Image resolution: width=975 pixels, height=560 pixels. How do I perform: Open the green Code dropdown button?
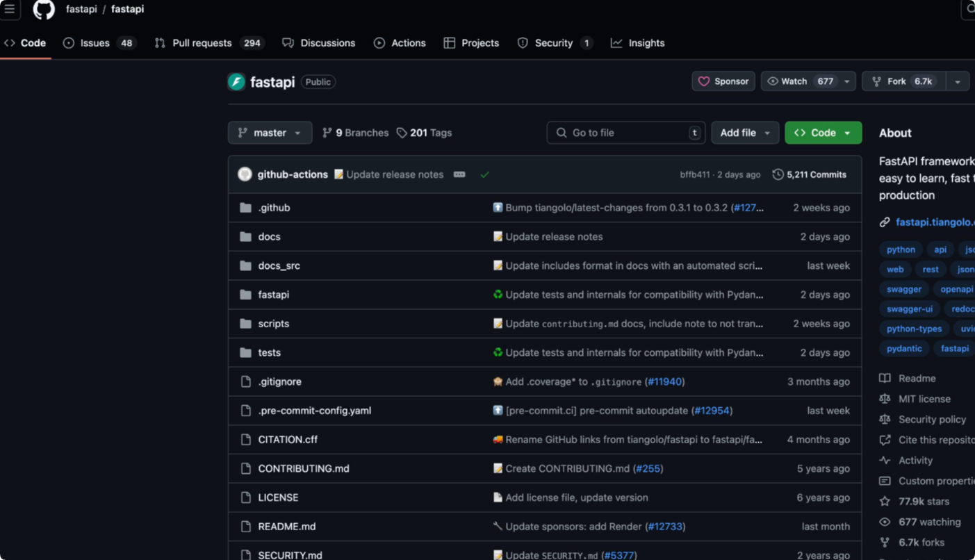click(824, 133)
